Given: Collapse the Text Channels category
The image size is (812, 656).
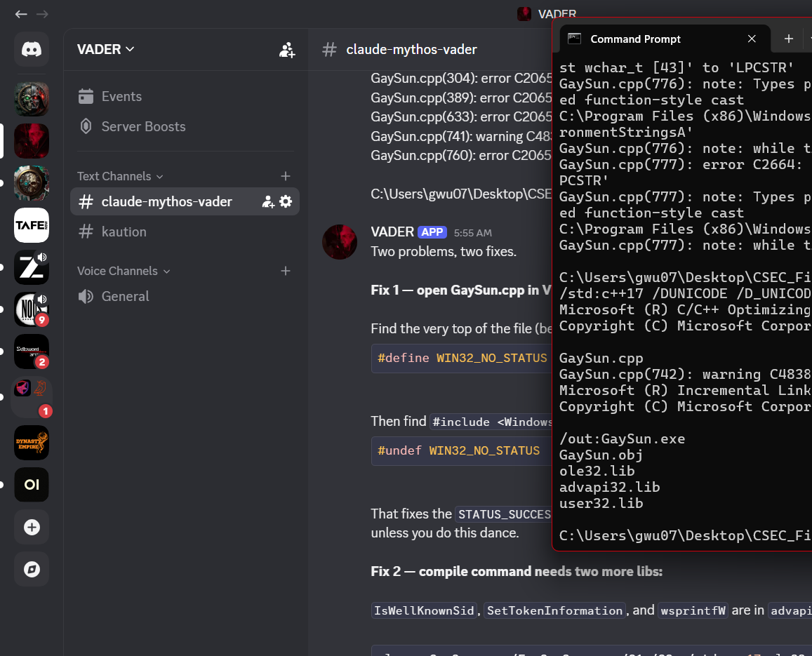Looking at the screenshot, I should [120, 176].
